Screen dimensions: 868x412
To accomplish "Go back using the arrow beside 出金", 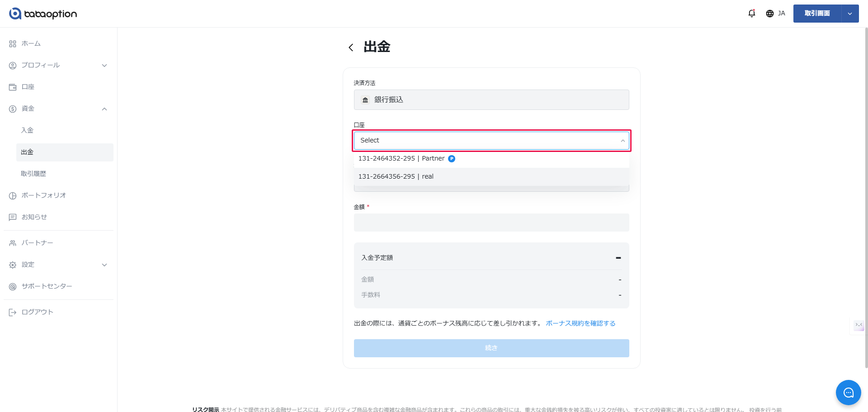I will pos(351,47).
